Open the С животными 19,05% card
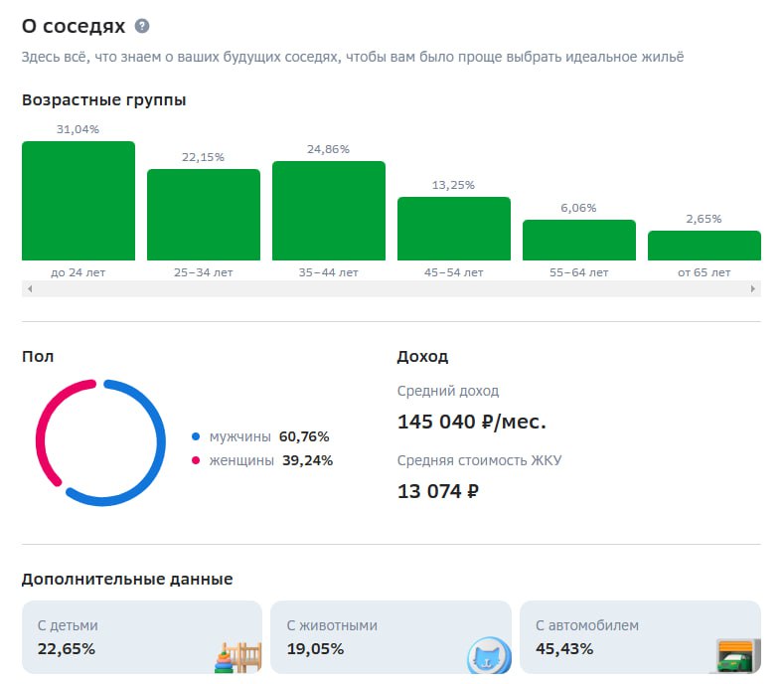 pyautogui.click(x=368, y=637)
